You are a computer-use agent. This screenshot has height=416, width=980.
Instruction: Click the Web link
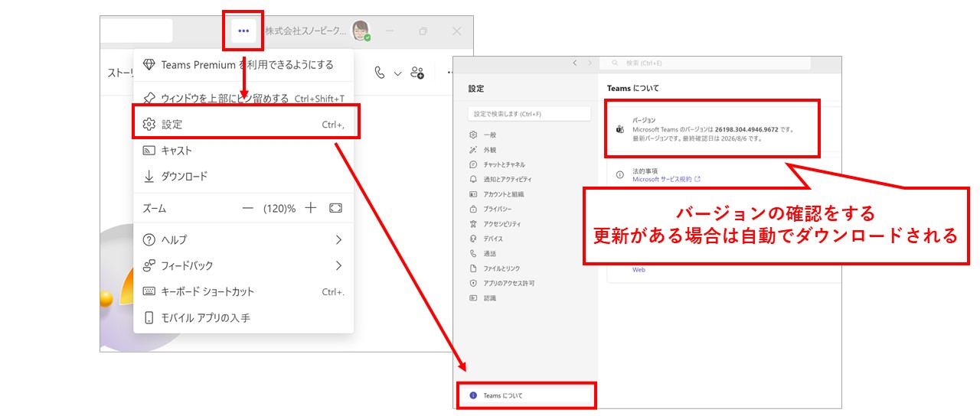click(638, 270)
